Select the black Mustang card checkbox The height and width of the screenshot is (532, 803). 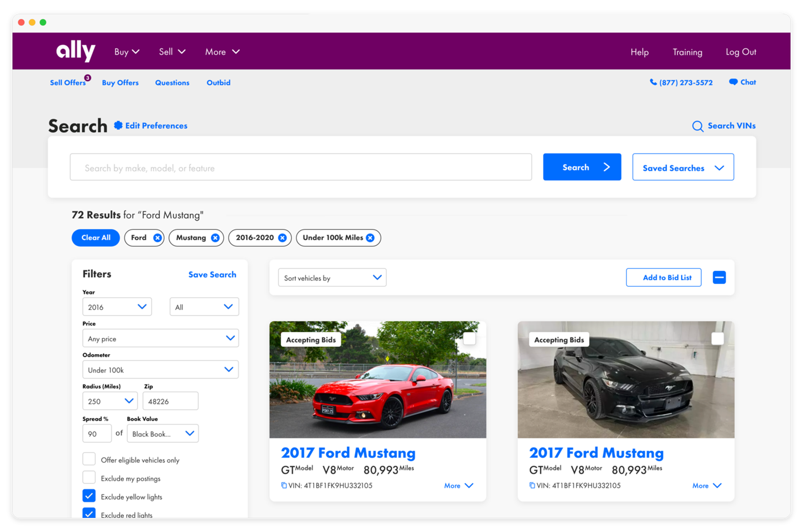point(718,339)
